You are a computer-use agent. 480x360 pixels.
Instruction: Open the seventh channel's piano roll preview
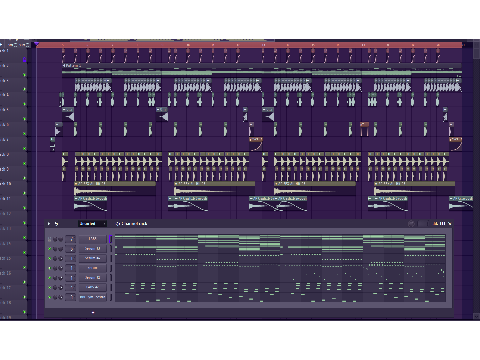tap(280, 297)
